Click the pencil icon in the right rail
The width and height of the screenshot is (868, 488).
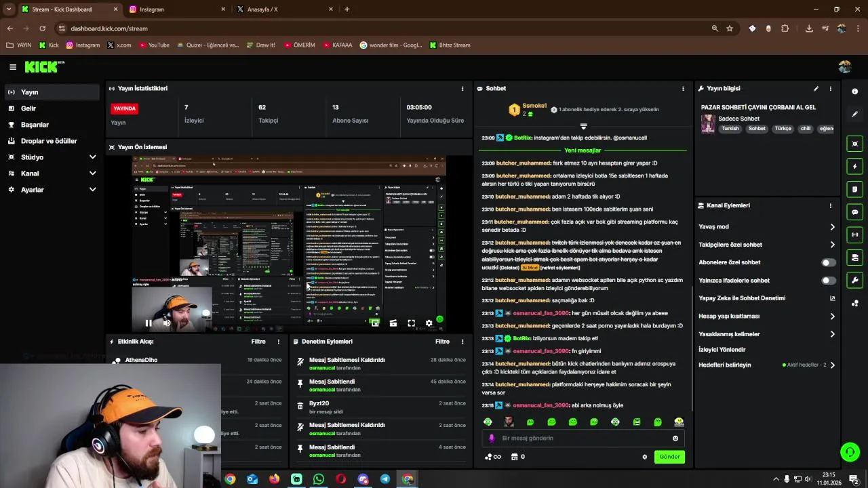(x=854, y=114)
